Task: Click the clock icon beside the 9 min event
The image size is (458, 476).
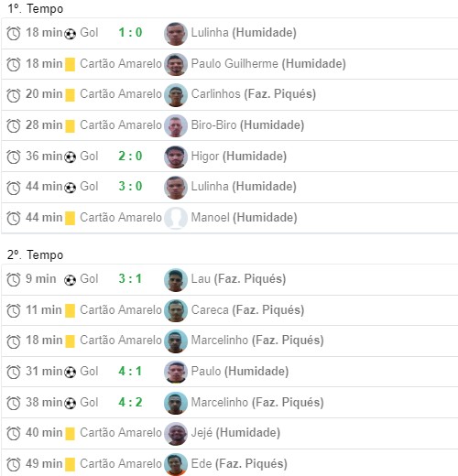Action: (x=14, y=279)
